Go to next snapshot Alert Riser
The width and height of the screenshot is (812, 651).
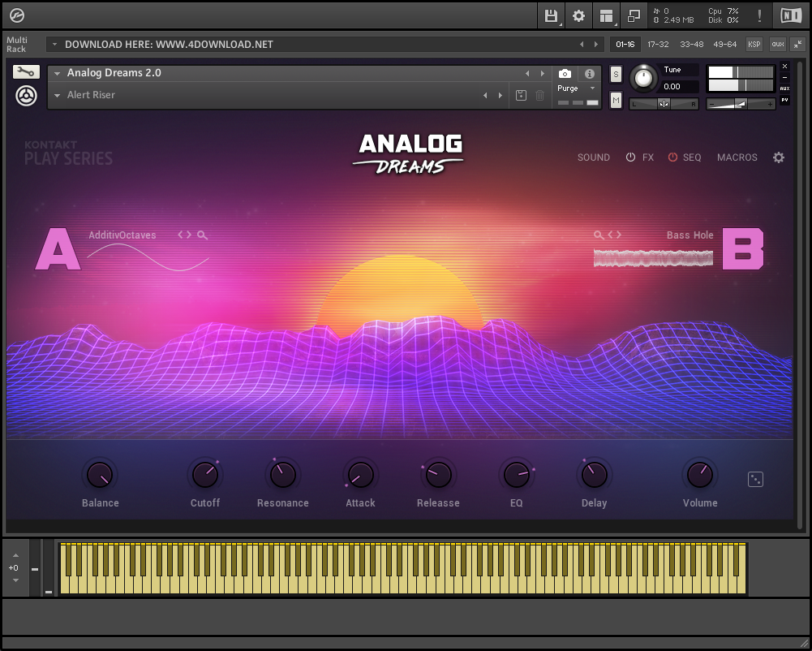pos(501,95)
